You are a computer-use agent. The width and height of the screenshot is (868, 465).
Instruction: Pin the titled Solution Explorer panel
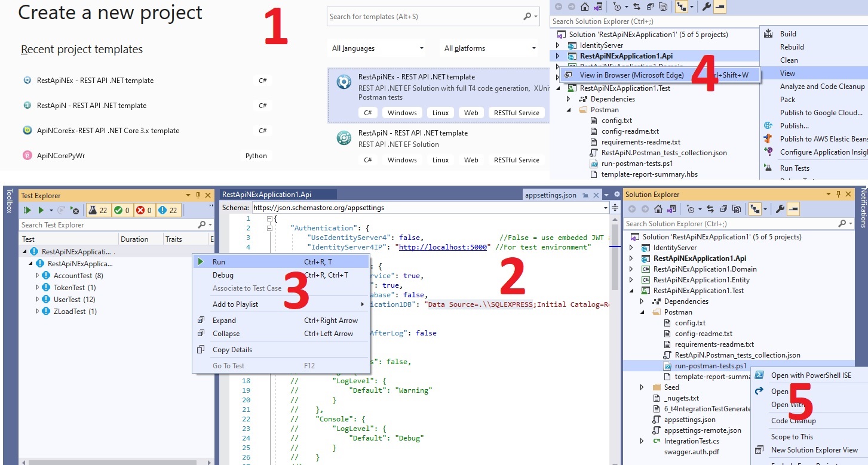(838, 195)
